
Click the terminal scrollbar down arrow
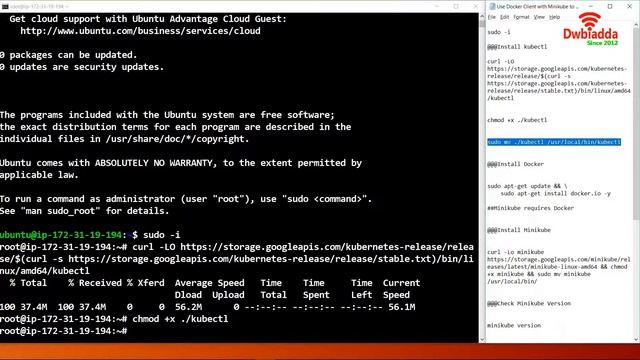coord(482,339)
